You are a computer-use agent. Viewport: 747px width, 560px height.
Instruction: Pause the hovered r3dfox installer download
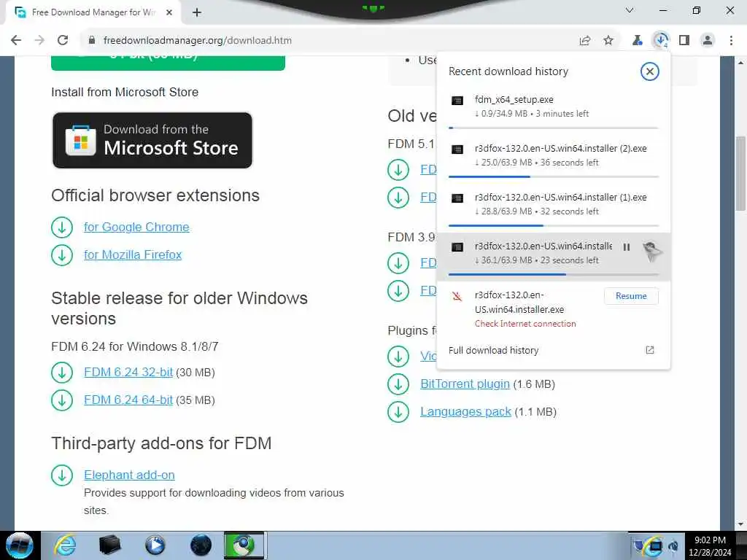[627, 247]
